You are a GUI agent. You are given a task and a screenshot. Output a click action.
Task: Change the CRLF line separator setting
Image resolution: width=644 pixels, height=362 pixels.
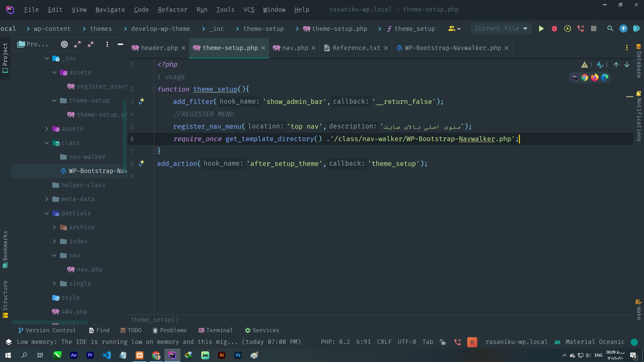click(384, 342)
